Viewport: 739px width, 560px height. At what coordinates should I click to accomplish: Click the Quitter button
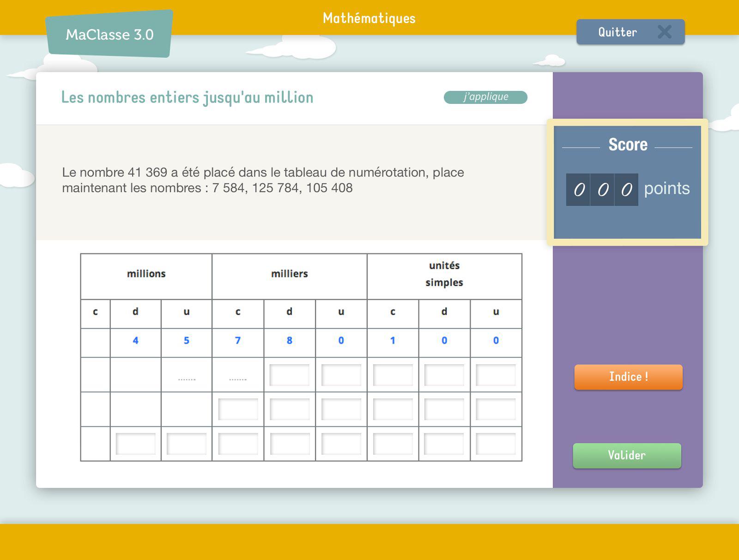(630, 32)
